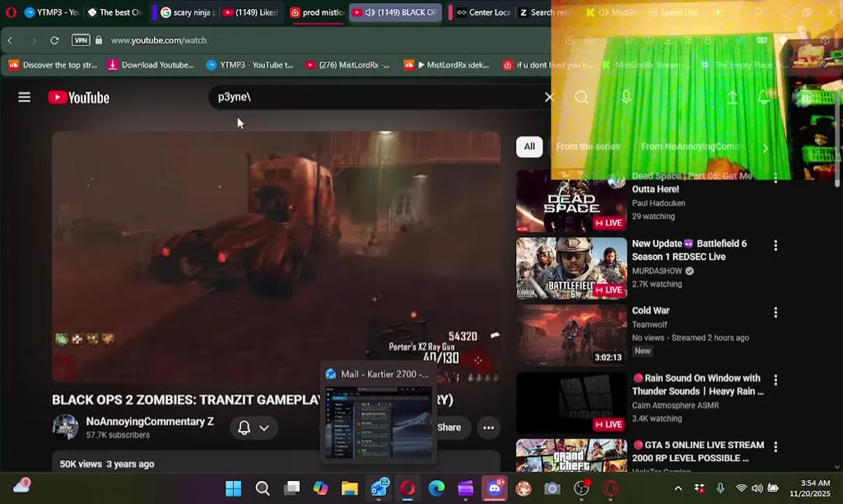The height and width of the screenshot is (504, 843).
Task: Switch to 'scary ninja' Google tab
Action: click(x=187, y=13)
